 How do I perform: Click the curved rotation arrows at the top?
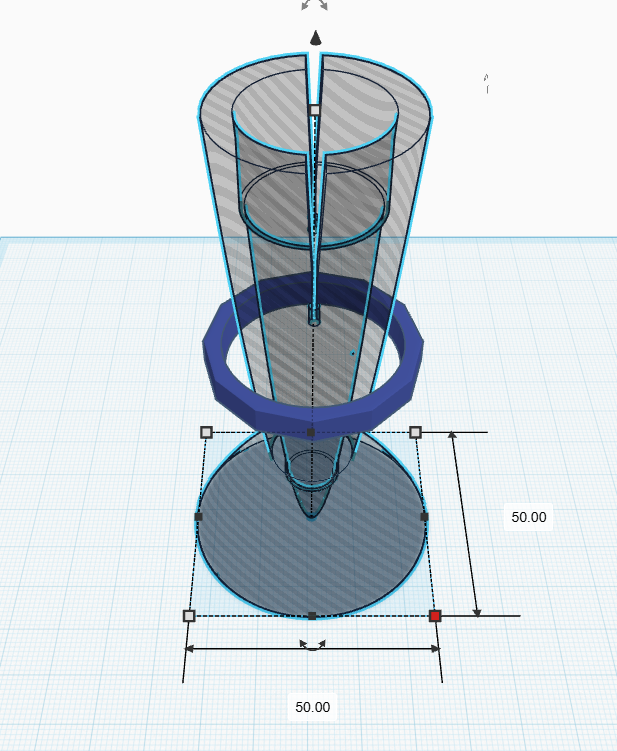[315, 6]
